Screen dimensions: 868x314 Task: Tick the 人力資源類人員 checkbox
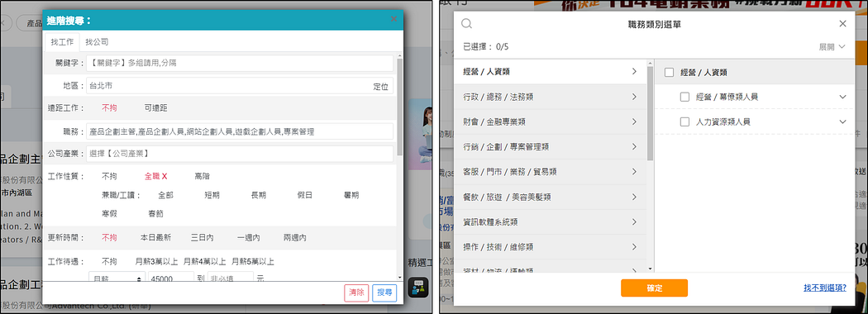coord(684,121)
